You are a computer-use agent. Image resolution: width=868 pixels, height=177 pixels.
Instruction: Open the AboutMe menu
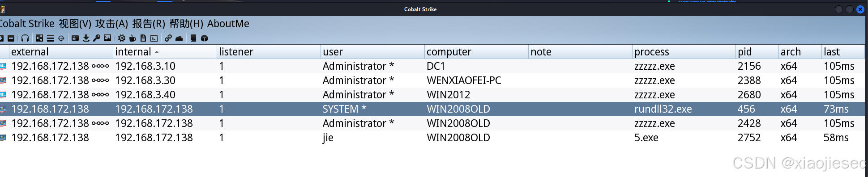click(228, 24)
